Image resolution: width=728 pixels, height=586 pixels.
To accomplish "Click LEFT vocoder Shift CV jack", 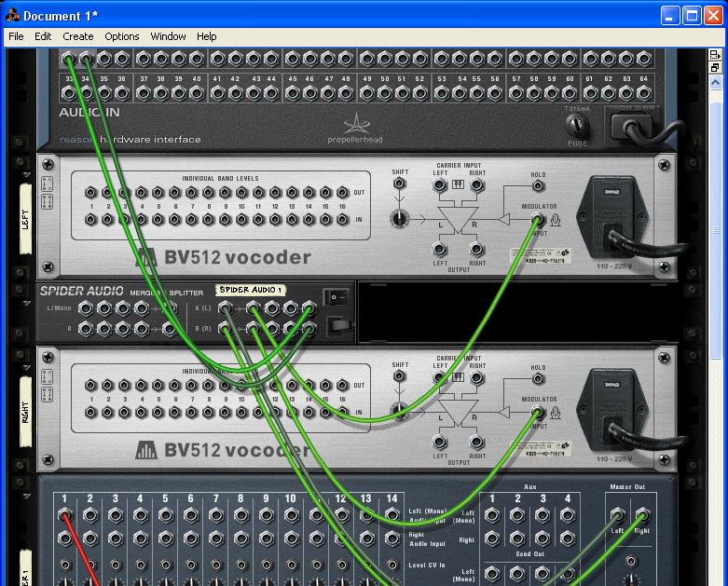I will [399, 184].
